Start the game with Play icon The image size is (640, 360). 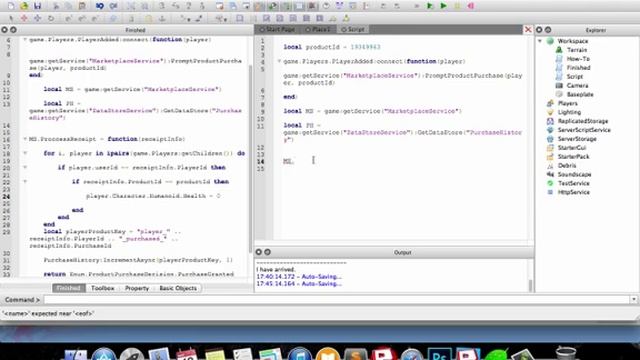(x=429, y=6)
